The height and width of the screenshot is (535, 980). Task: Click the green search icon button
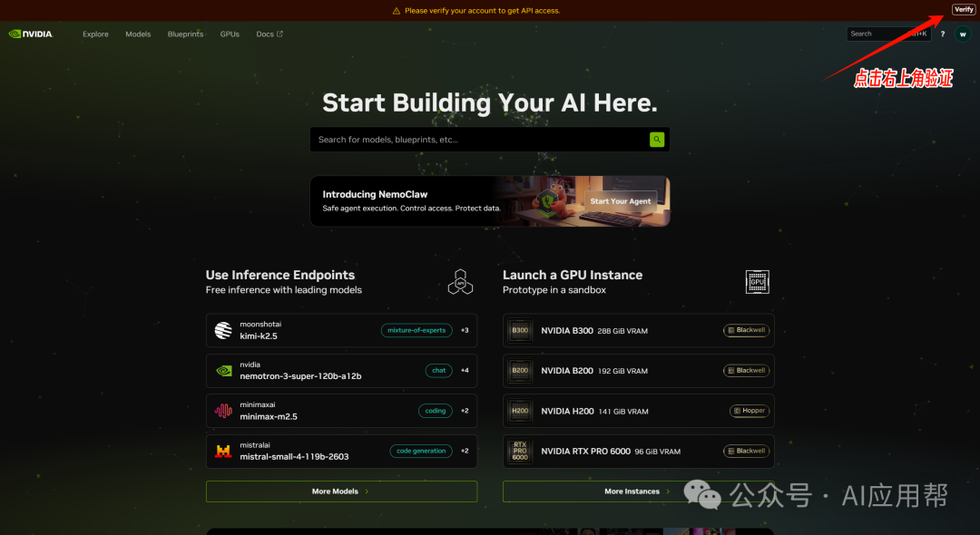pyautogui.click(x=656, y=140)
